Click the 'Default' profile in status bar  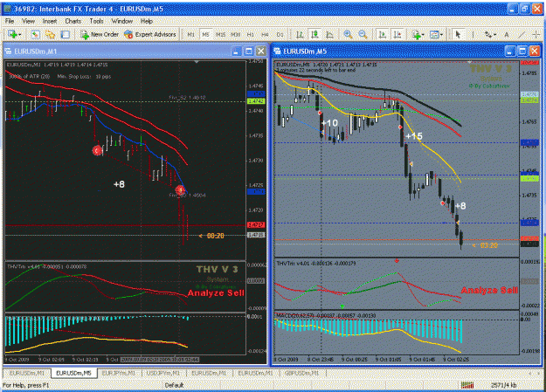[174, 385]
